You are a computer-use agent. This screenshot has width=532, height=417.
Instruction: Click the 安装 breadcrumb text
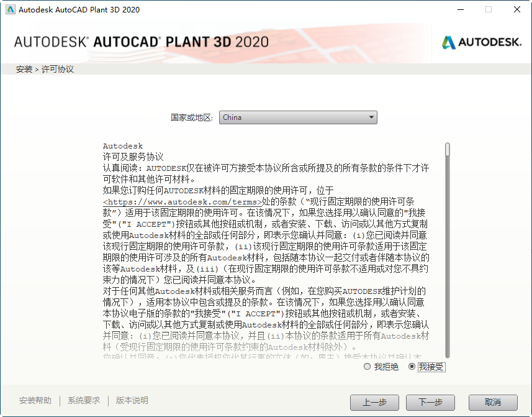24,69
